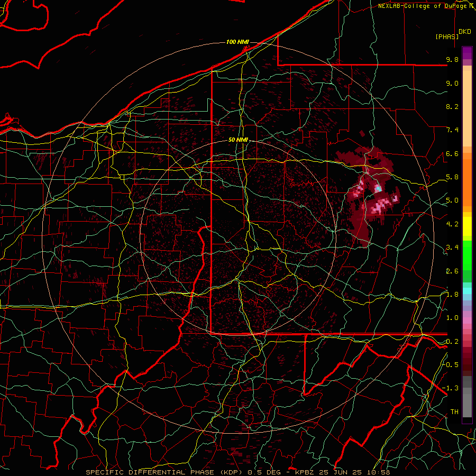Click the 9.0 value on the color scale
The width and height of the screenshot is (476, 476).
(452, 83)
